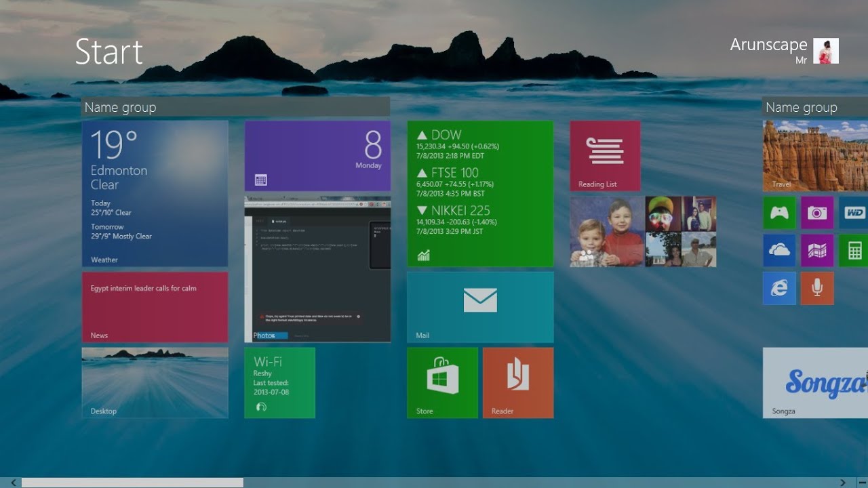Launch the Mail app tile
Viewport: 868px width, 488px height.
point(480,307)
